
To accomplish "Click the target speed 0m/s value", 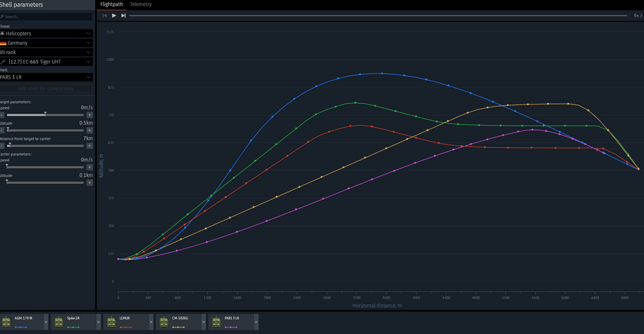I will point(86,108).
